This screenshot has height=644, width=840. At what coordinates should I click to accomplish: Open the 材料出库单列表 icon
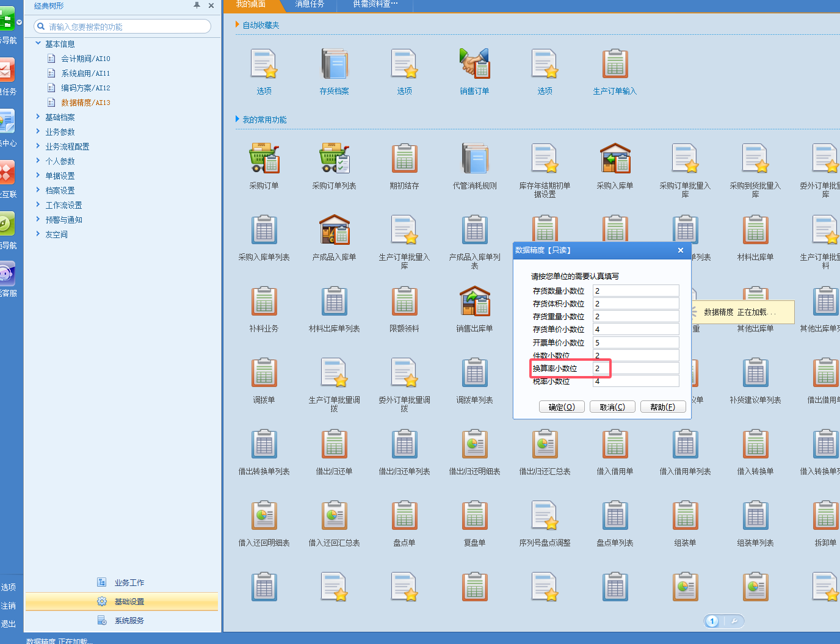(334, 302)
